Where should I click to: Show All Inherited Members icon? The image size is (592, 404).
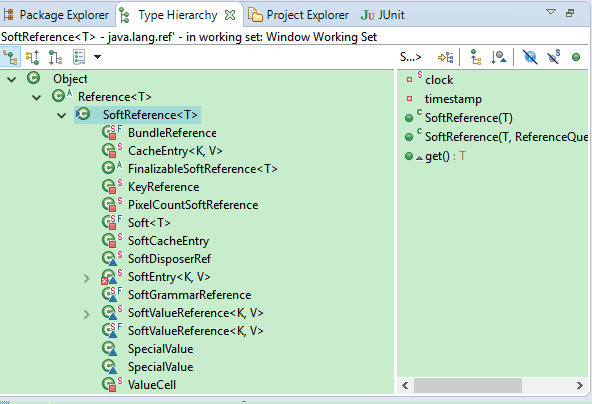point(476,57)
